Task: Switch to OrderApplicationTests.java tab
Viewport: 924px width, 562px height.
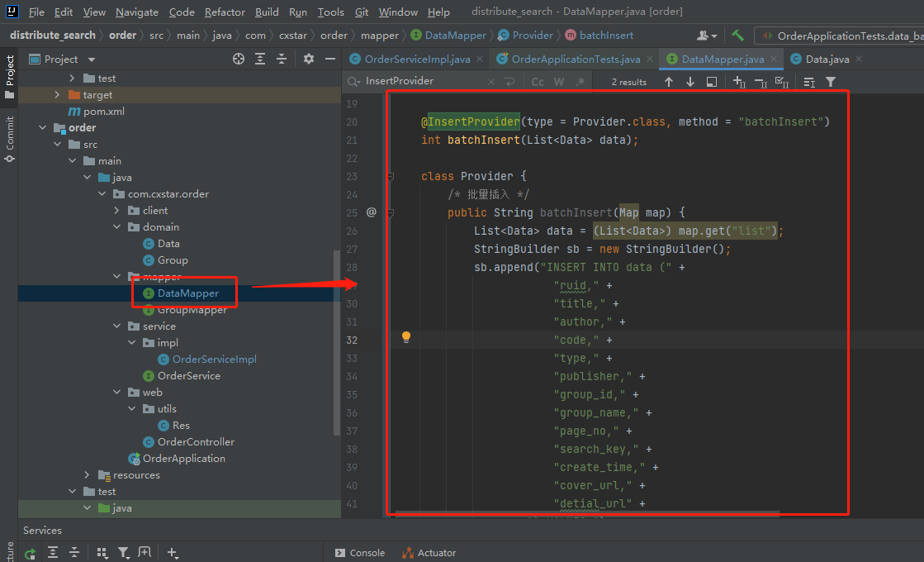Action: [x=576, y=59]
